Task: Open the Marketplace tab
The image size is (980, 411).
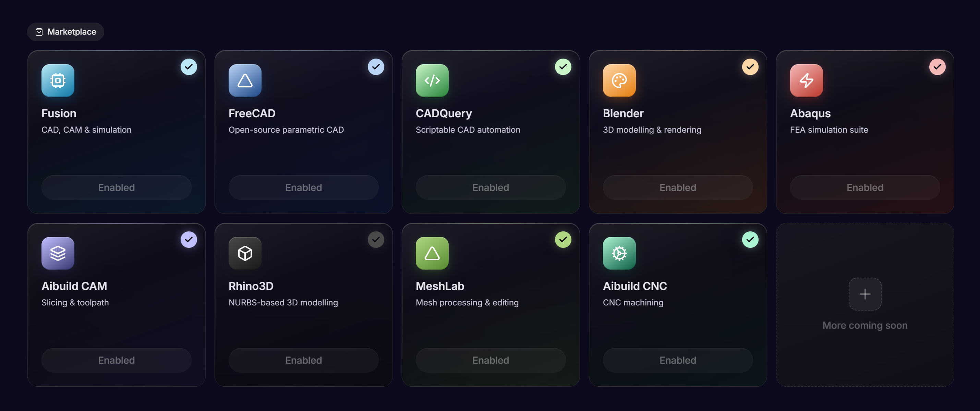Action: (x=65, y=32)
